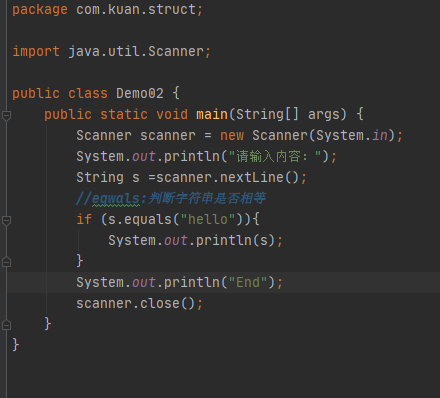Click the closing brace of class Demo02
Image resolution: width=440 pixels, height=398 pixels.
coord(15,345)
